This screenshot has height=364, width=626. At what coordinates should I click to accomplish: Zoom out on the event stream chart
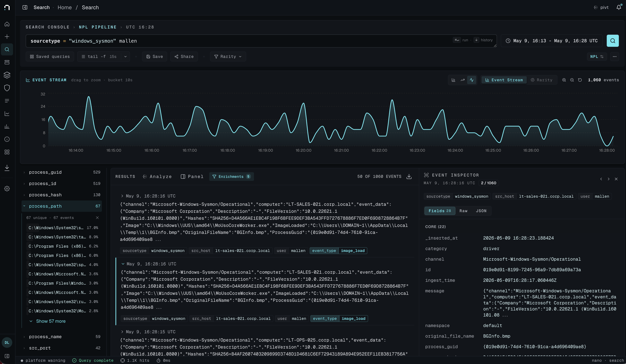(x=572, y=80)
